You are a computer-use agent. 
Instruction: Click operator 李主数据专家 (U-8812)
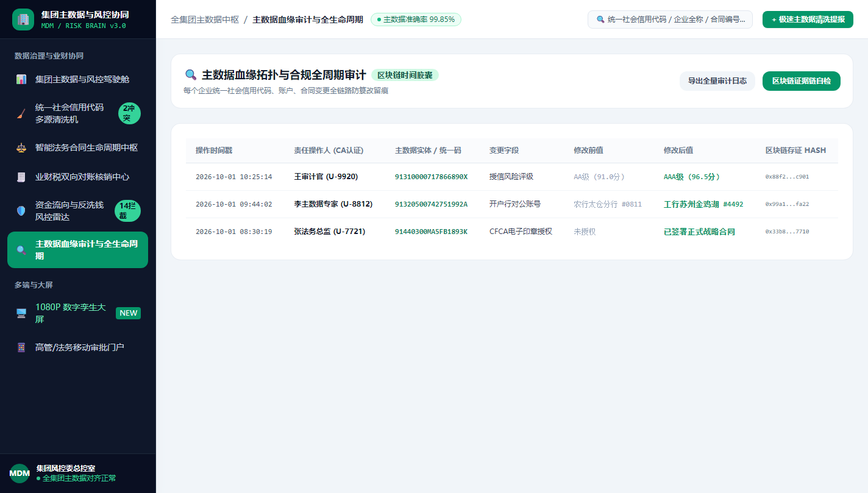tap(333, 204)
